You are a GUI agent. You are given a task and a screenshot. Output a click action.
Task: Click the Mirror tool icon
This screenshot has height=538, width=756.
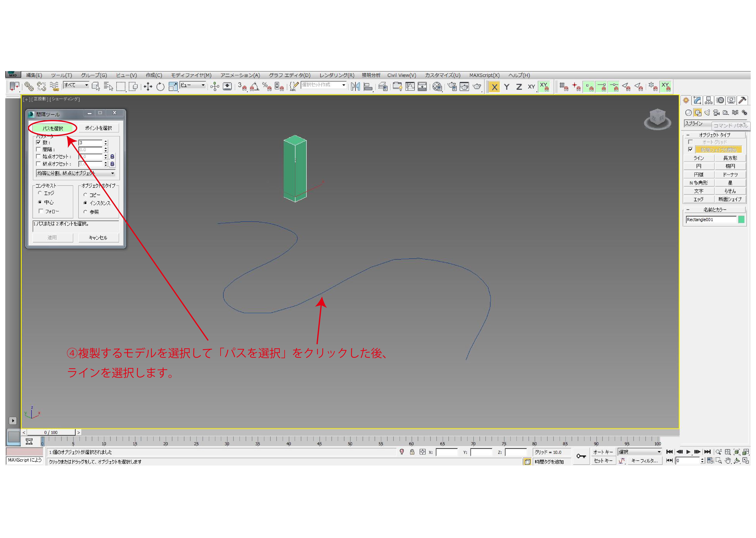355,87
